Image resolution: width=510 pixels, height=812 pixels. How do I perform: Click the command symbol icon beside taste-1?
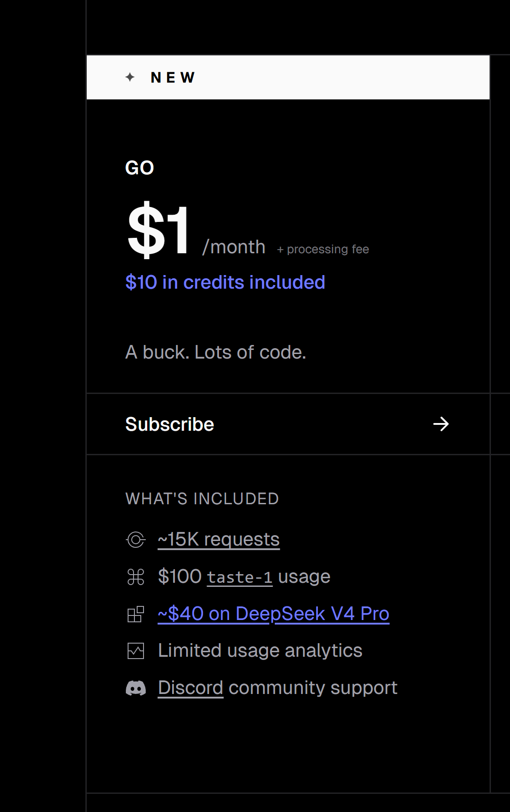coord(135,577)
